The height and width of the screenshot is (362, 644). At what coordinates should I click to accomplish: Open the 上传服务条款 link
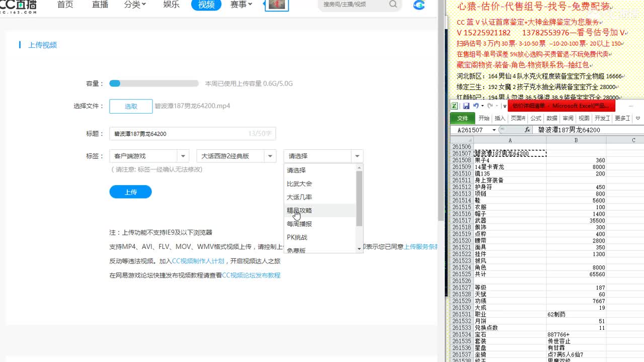pyautogui.click(x=421, y=247)
